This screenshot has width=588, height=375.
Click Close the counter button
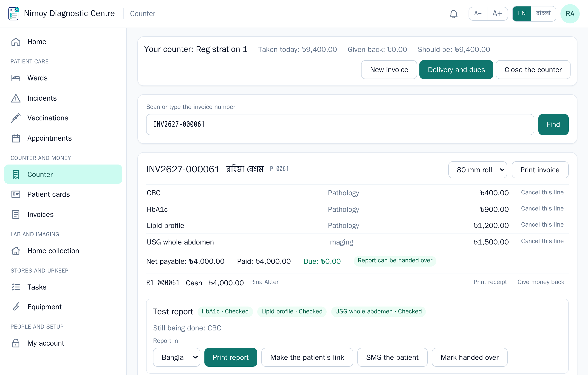point(533,70)
